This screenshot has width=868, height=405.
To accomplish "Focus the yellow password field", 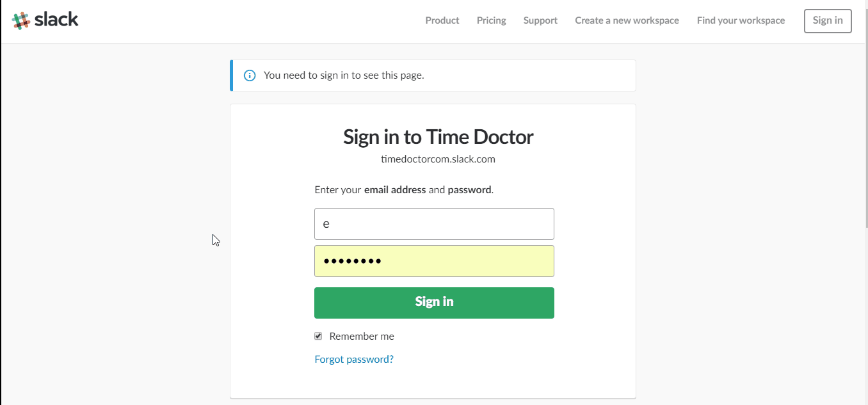I will point(434,260).
